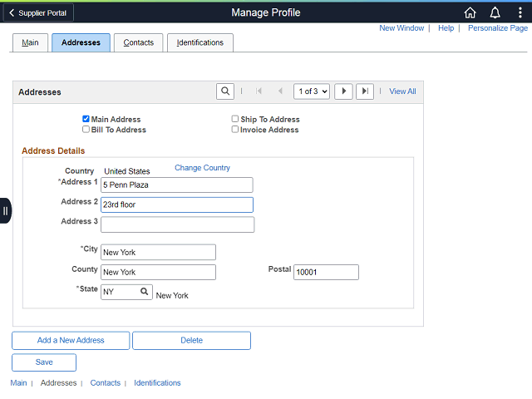Go to previous address row arrow

(x=280, y=91)
